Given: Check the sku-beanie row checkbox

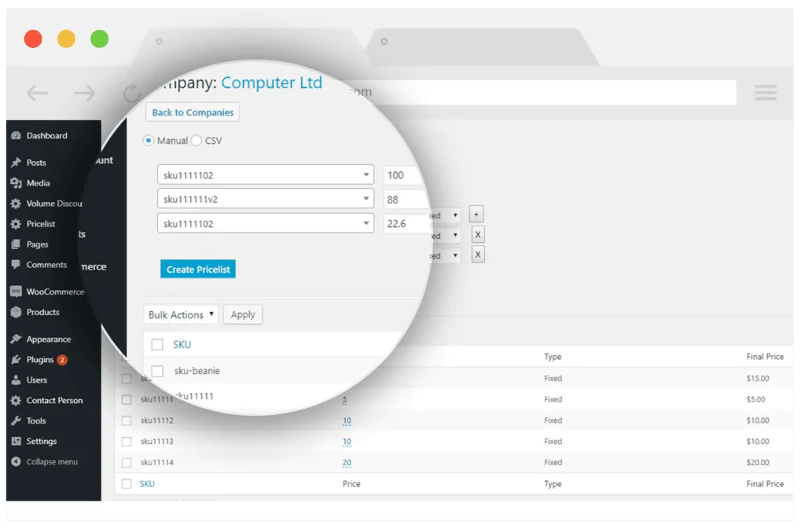Looking at the screenshot, I should (x=157, y=370).
